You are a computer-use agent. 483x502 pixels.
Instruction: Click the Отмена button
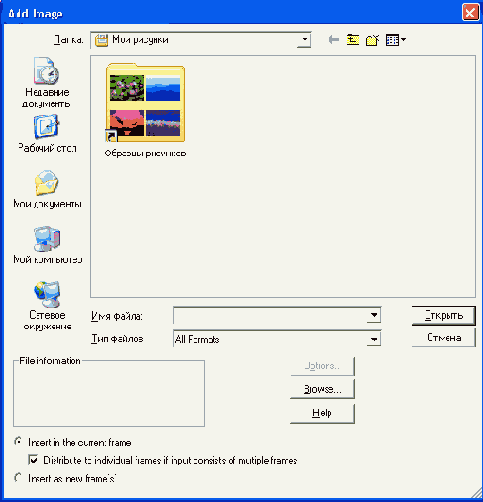443,338
